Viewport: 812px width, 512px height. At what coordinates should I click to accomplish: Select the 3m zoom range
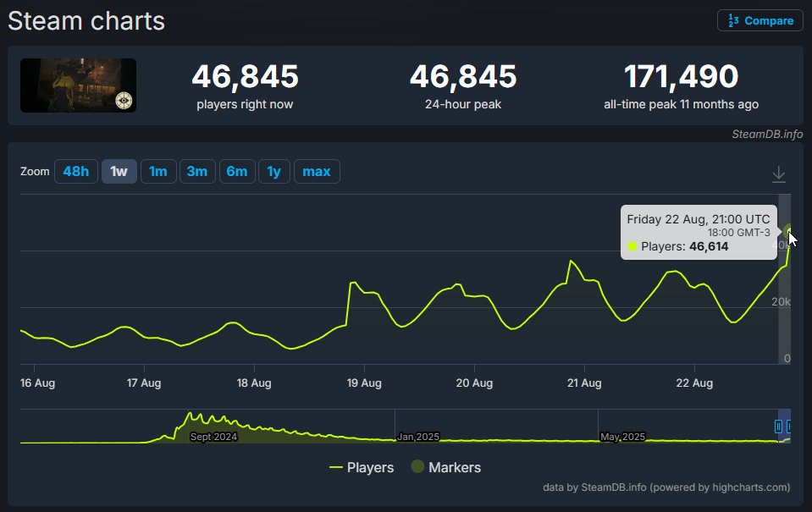197,171
